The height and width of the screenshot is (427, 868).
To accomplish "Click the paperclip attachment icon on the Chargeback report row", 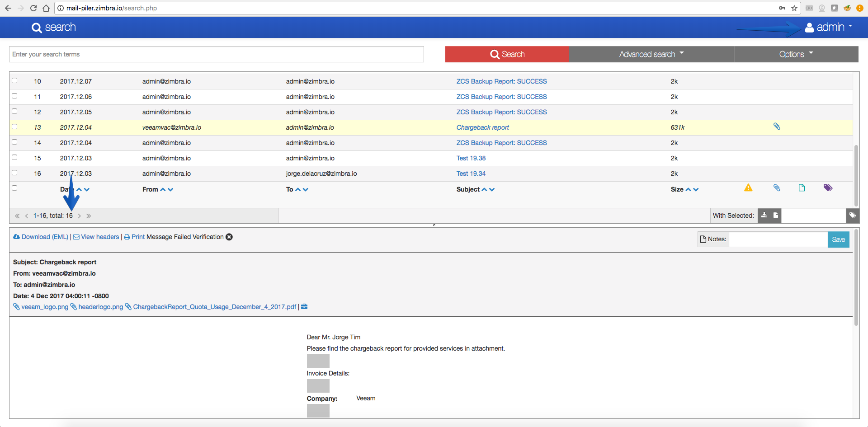I will point(777,127).
